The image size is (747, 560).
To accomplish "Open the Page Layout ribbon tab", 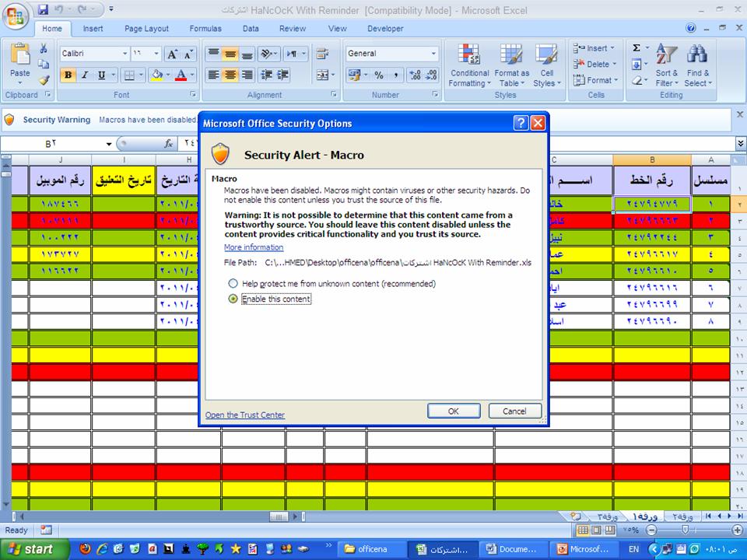I will (147, 29).
